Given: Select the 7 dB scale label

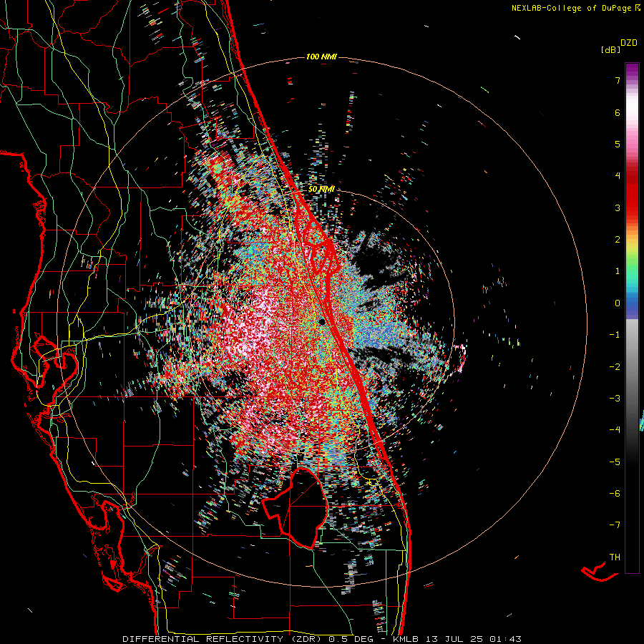Looking at the screenshot, I should (x=618, y=80).
